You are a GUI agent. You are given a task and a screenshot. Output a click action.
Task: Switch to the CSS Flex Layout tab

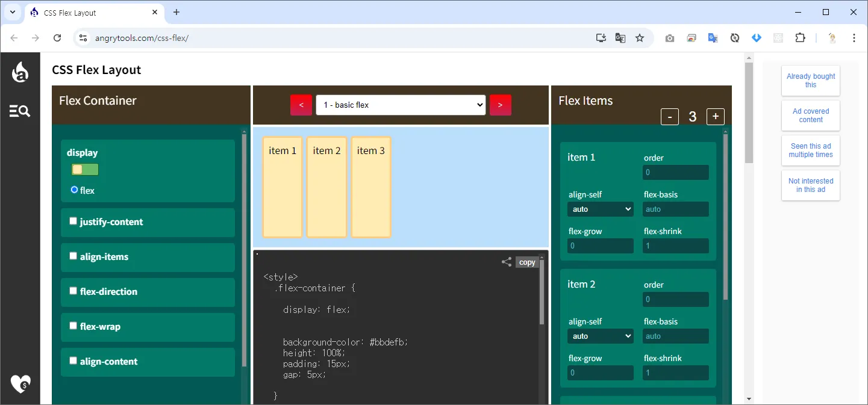pos(90,13)
